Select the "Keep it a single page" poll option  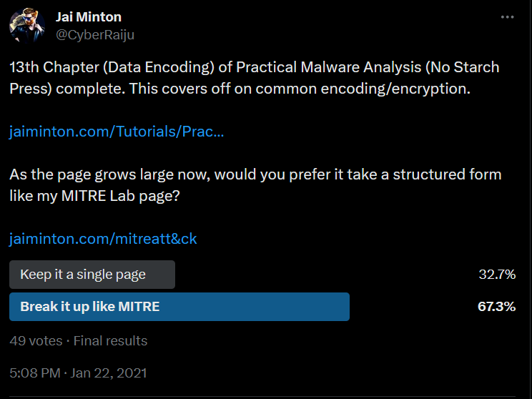point(83,275)
